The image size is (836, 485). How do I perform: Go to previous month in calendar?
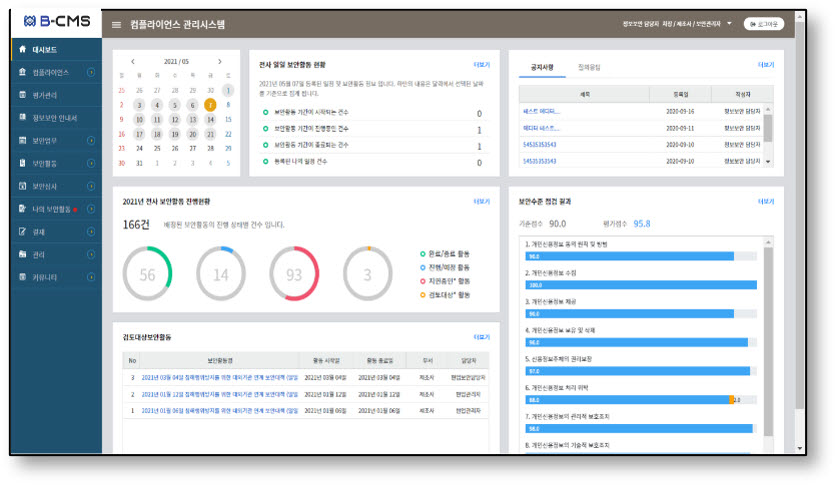[133, 61]
